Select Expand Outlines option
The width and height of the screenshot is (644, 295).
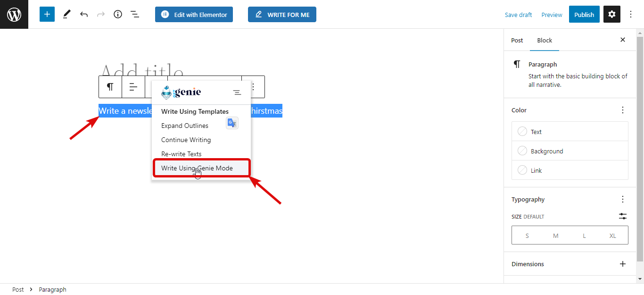[185, 126]
